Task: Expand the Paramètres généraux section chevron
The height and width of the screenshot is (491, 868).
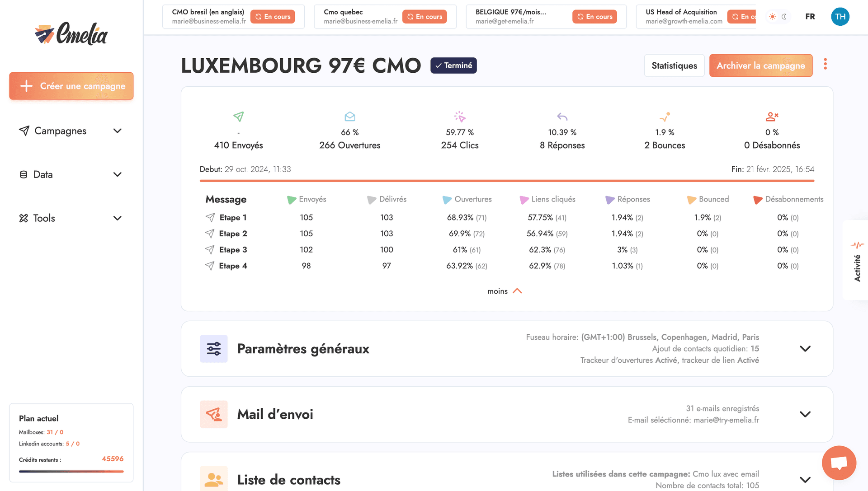Action: pos(805,349)
